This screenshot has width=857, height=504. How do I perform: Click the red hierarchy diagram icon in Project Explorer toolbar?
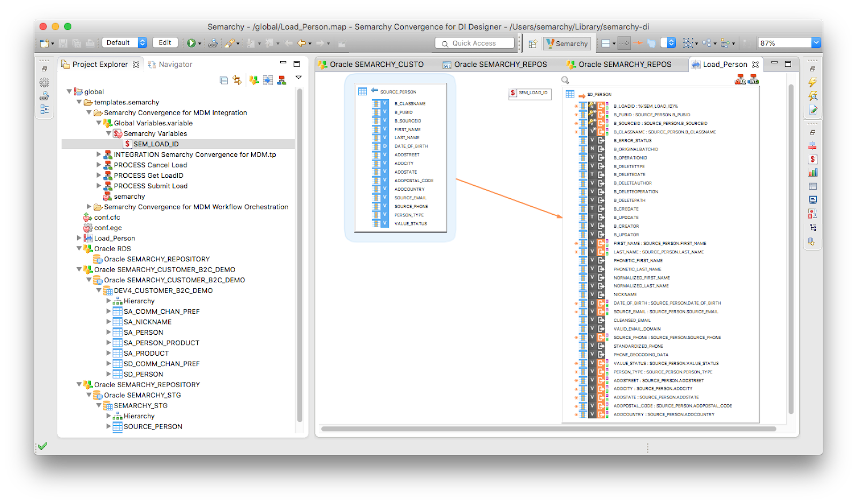(x=281, y=79)
